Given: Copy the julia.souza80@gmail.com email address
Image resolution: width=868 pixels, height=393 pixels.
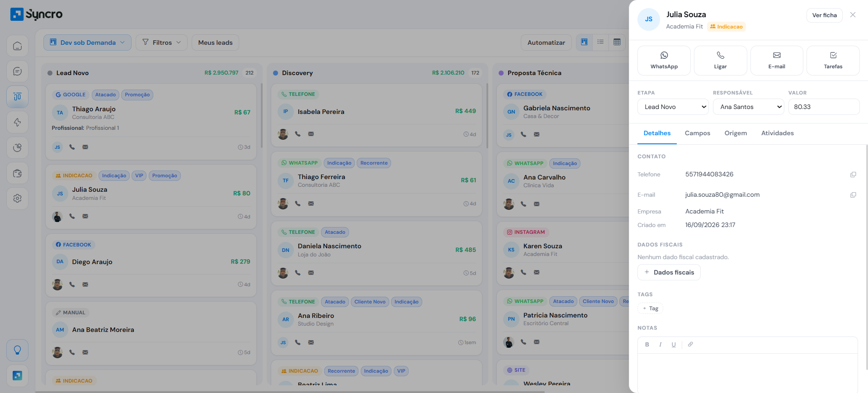Looking at the screenshot, I should (x=853, y=195).
